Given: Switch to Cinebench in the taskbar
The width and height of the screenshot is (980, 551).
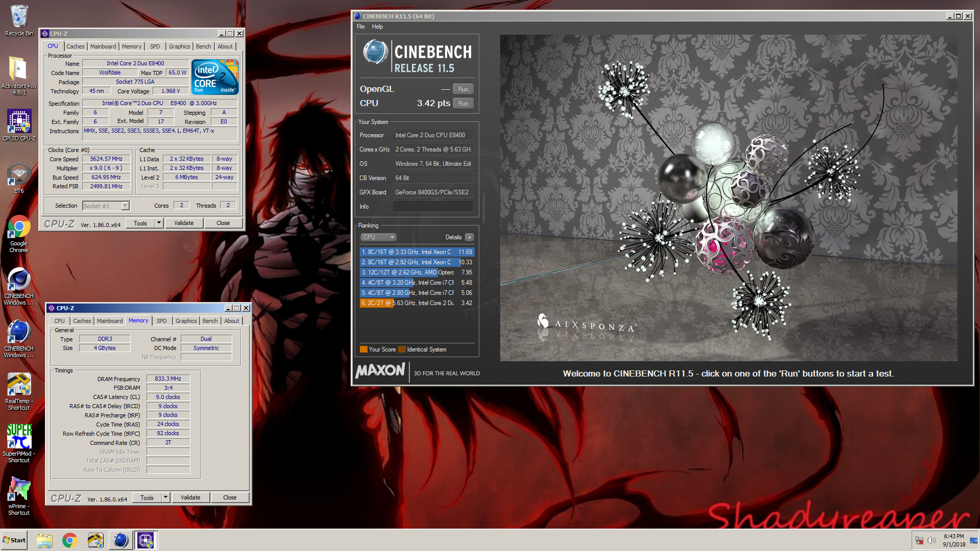Looking at the screenshot, I should point(120,540).
